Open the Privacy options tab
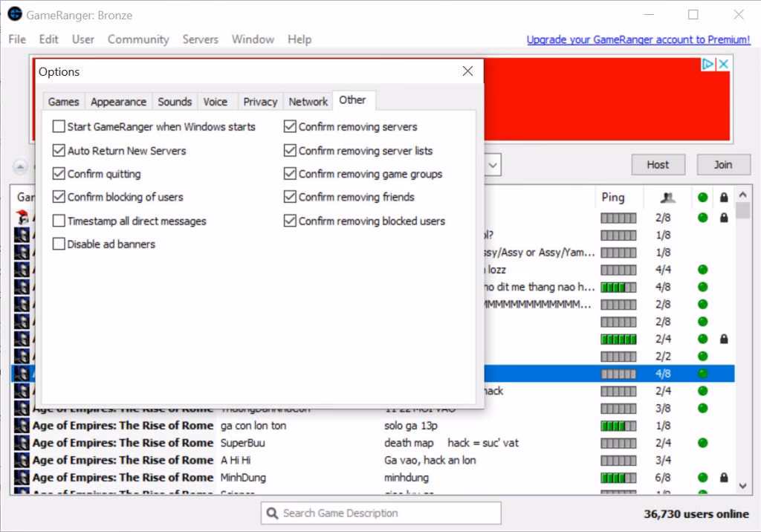This screenshot has width=761, height=532. (260, 102)
